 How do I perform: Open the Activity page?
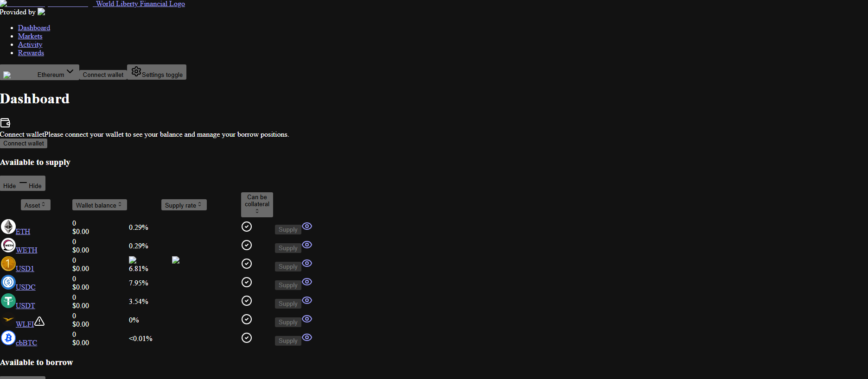(30, 44)
